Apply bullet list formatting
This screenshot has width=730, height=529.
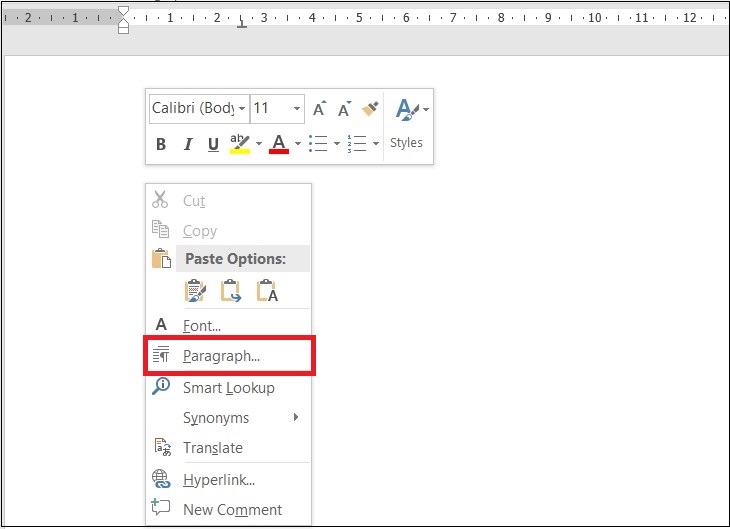(x=318, y=143)
